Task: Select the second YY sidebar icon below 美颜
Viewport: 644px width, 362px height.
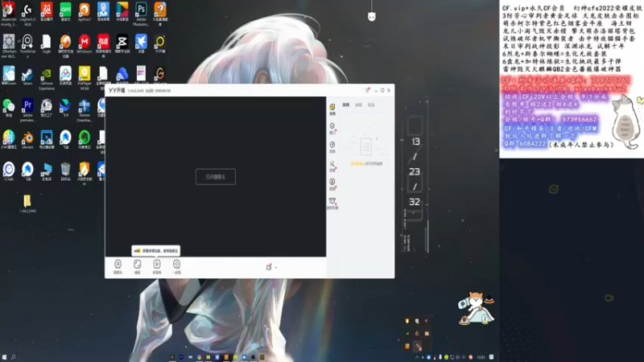Action: click(x=332, y=128)
